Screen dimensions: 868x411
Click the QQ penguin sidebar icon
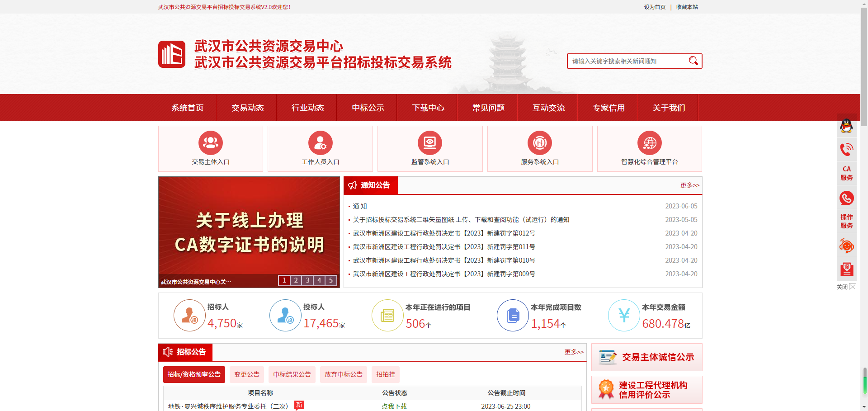846,126
